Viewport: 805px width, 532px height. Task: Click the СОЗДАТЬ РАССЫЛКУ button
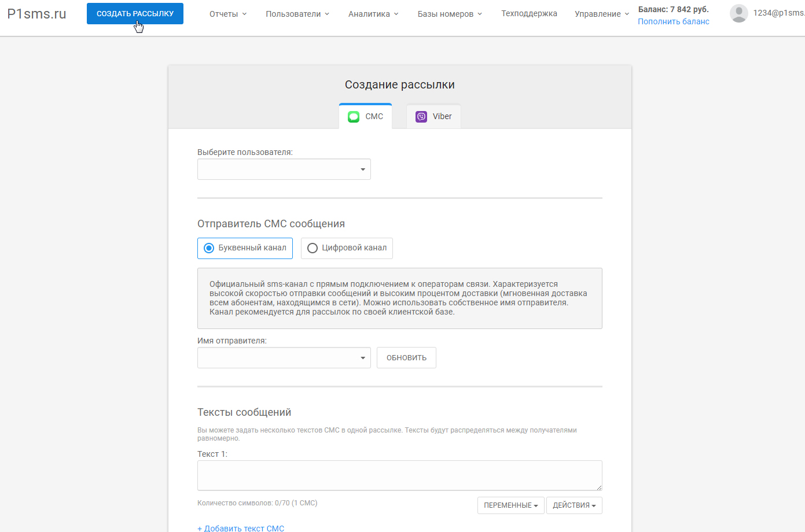[x=135, y=14]
